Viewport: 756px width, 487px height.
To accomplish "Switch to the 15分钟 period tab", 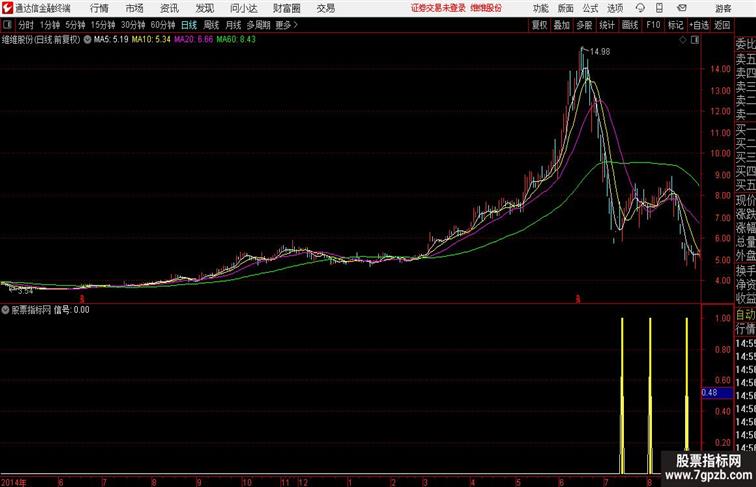I will click(x=103, y=25).
